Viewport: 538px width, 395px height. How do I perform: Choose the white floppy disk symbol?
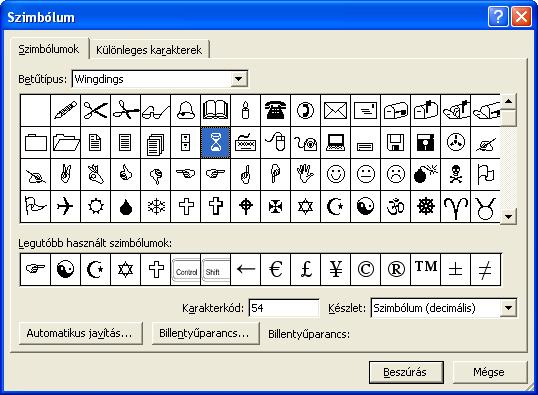click(x=396, y=142)
